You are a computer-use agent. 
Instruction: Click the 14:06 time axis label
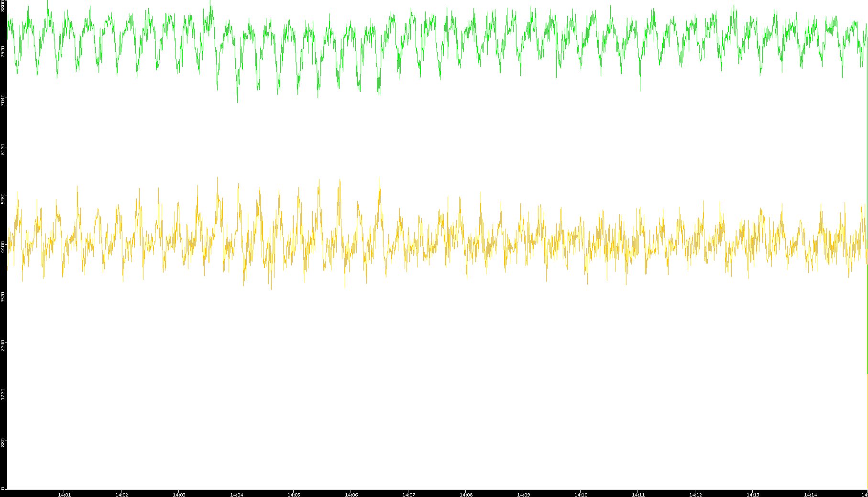[351, 495]
